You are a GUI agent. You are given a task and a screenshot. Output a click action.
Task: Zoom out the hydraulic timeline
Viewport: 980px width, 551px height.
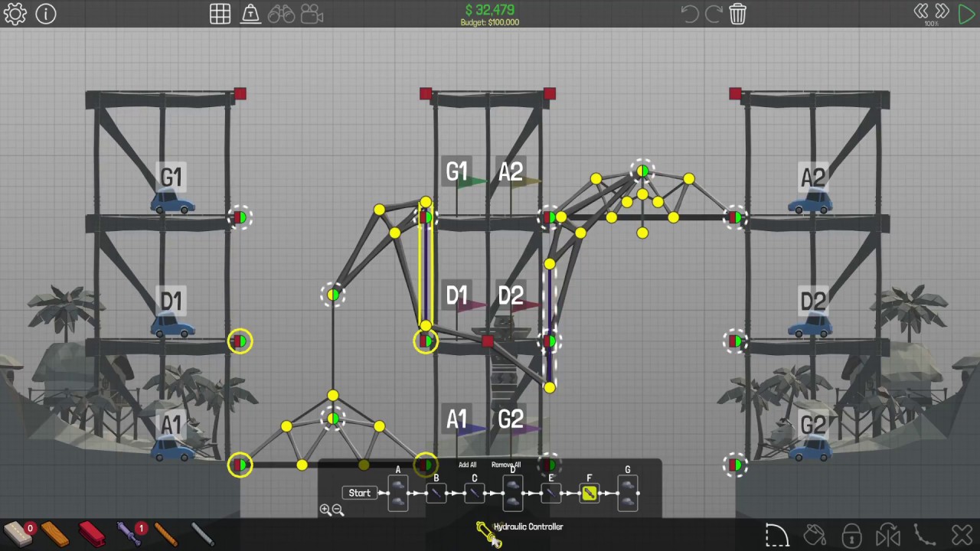(338, 510)
